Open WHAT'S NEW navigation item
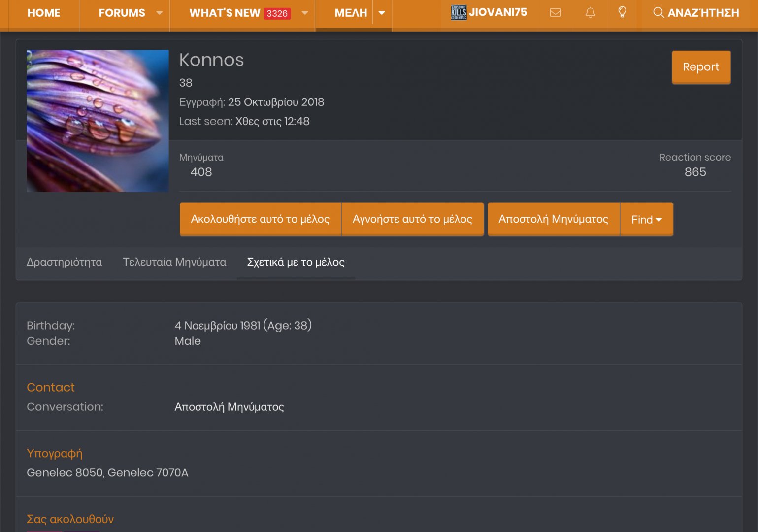The width and height of the screenshot is (758, 532). [225, 13]
